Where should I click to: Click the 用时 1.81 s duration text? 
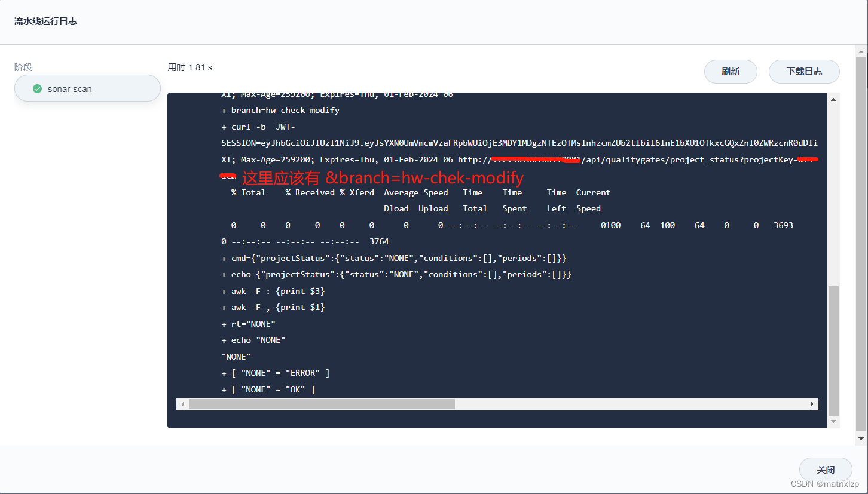point(190,67)
